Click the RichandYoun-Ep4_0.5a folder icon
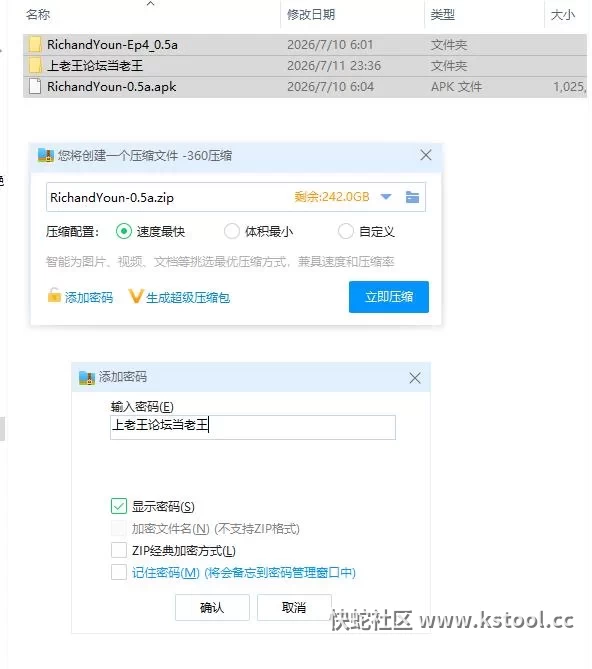 pos(35,44)
